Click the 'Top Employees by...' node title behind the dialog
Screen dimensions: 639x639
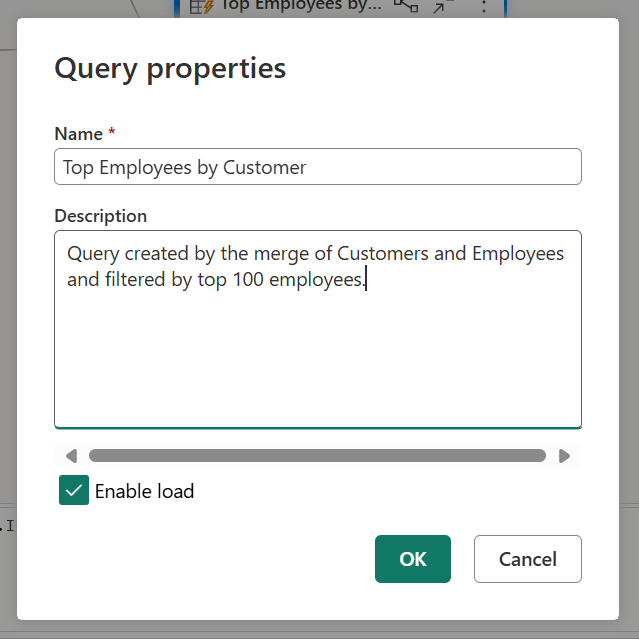tap(302, 6)
